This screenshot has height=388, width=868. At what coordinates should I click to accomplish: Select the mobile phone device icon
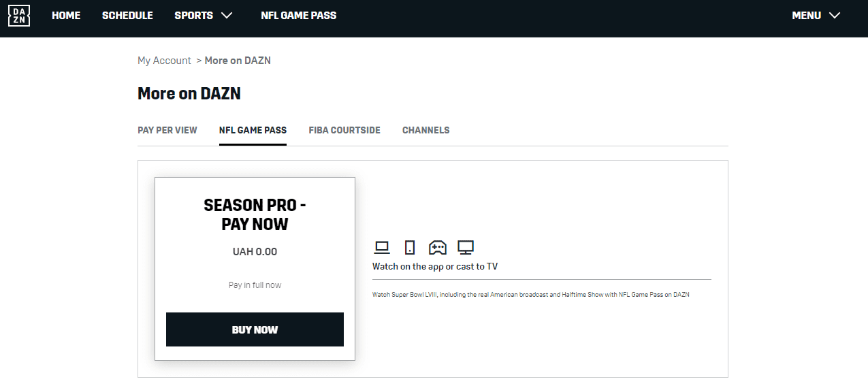pos(409,247)
